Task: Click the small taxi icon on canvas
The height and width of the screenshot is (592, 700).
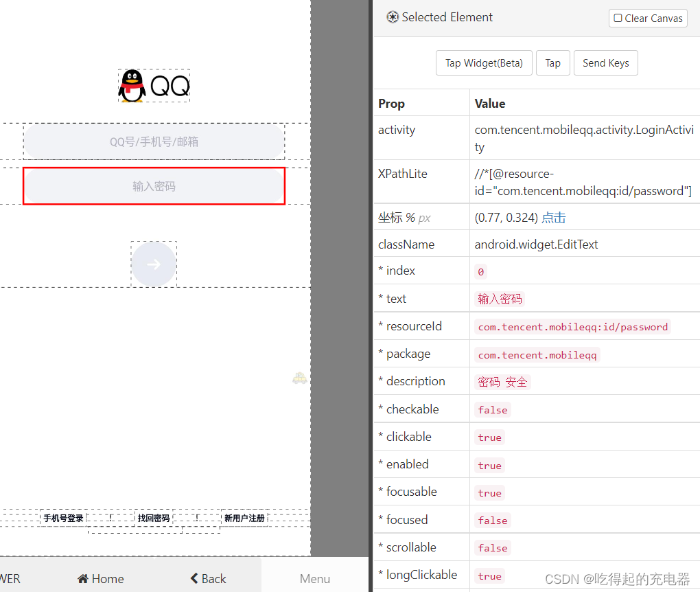Action: click(x=299, y=378)
